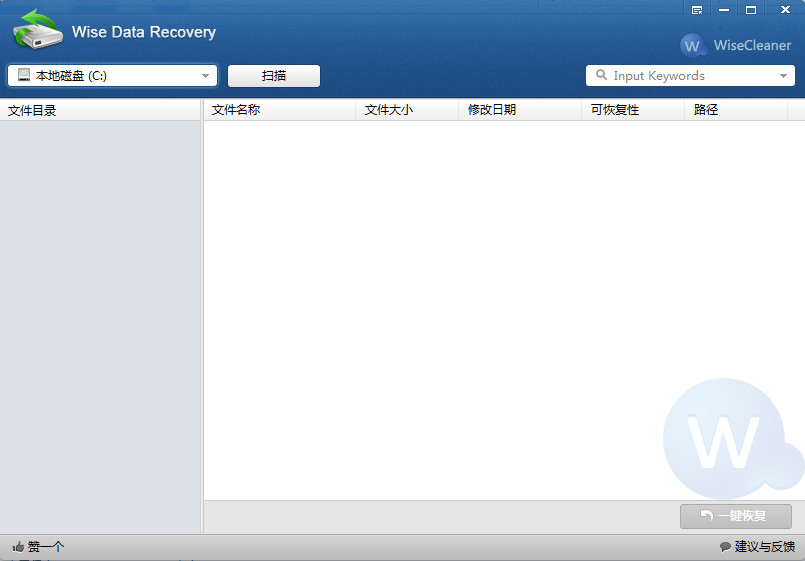805x561 pixels.
Task: Click the WiseCleaner W logo
Action: click(693, 45)
